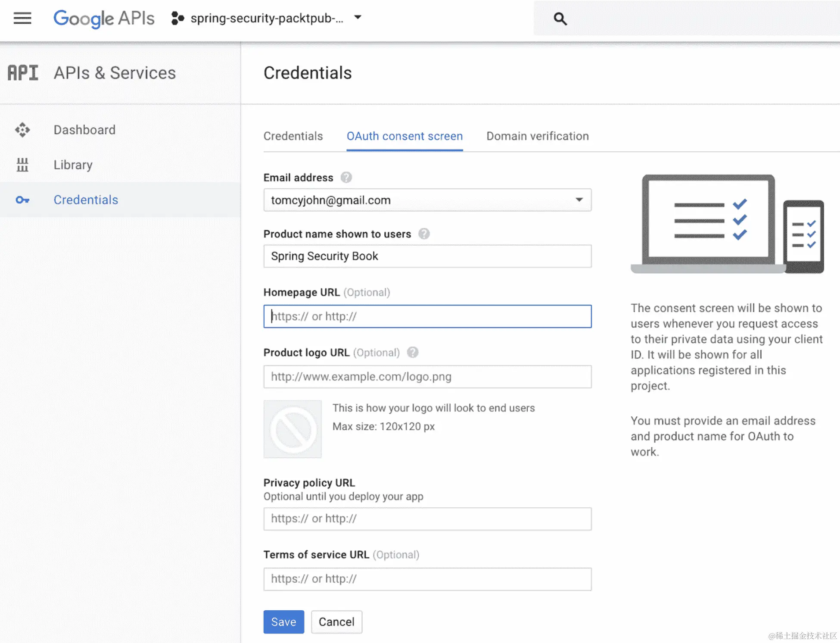Click help icon beside Product name
This screenshot has height=643, width=840.
(424, 234)
